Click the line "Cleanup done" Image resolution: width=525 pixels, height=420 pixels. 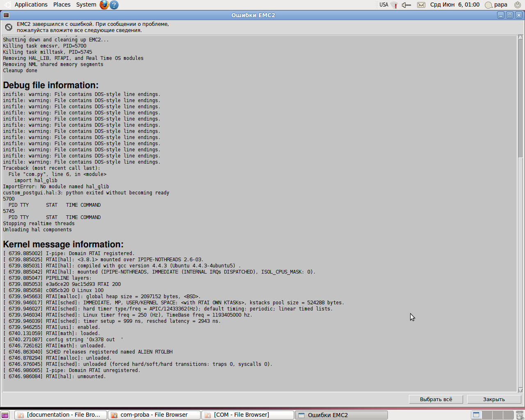(x=20, y=71)
